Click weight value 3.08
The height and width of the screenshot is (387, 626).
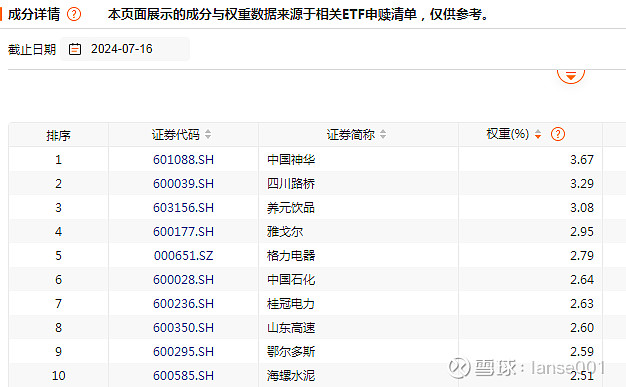click(582, 208)
